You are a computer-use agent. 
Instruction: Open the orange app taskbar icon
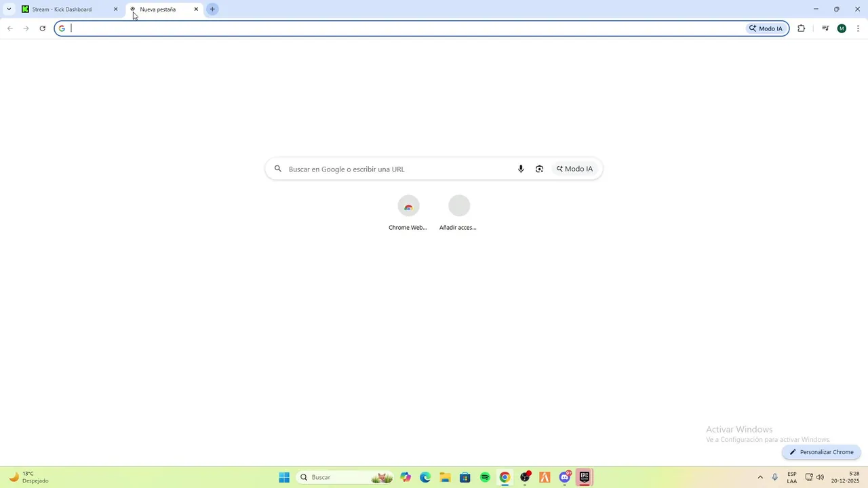pyautogui.click(x=545, y=477)
